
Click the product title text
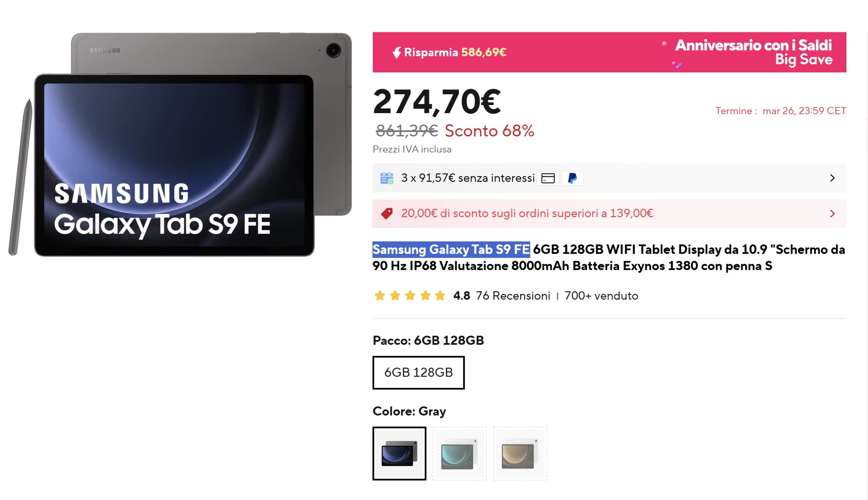coord(608,257)
